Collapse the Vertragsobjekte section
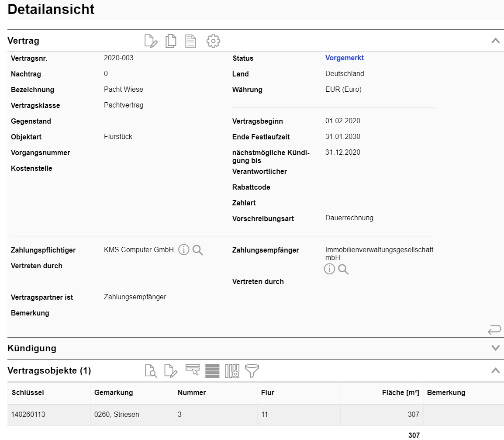Viewport: 504px width, 440px height. [495, 371]
